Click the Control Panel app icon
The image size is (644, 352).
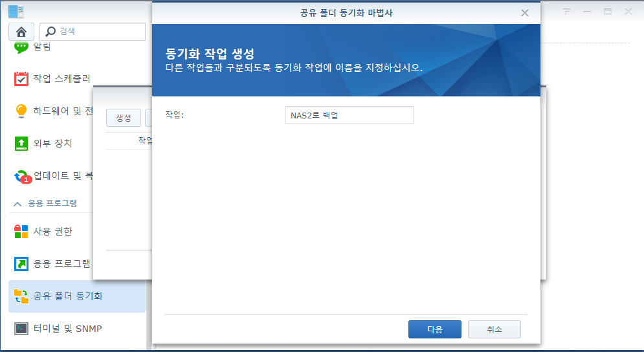click(16, 12)
